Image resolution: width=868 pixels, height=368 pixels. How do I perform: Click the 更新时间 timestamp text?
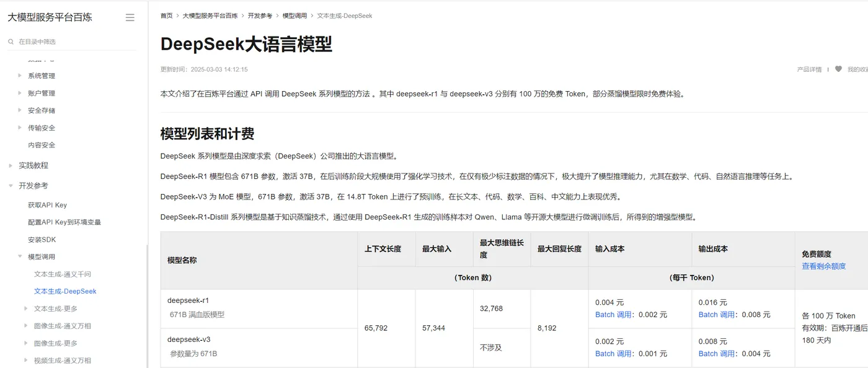(x=204, y=69)
